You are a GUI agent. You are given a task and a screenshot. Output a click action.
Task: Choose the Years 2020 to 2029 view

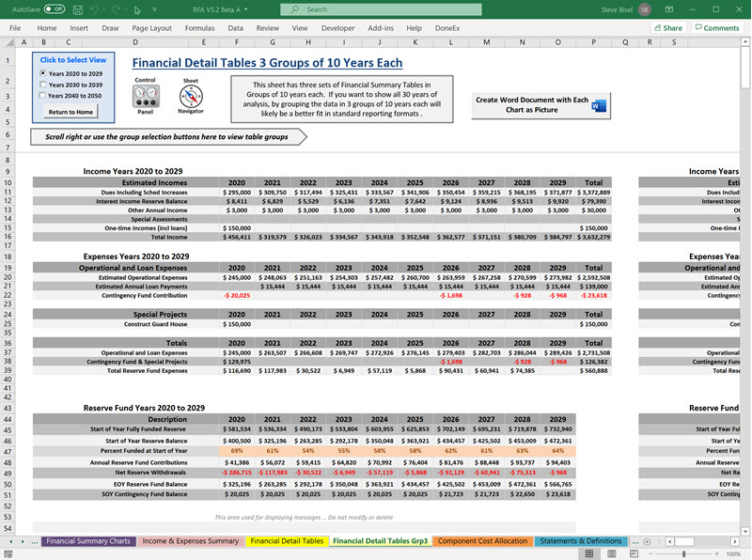tap(43, 73)
